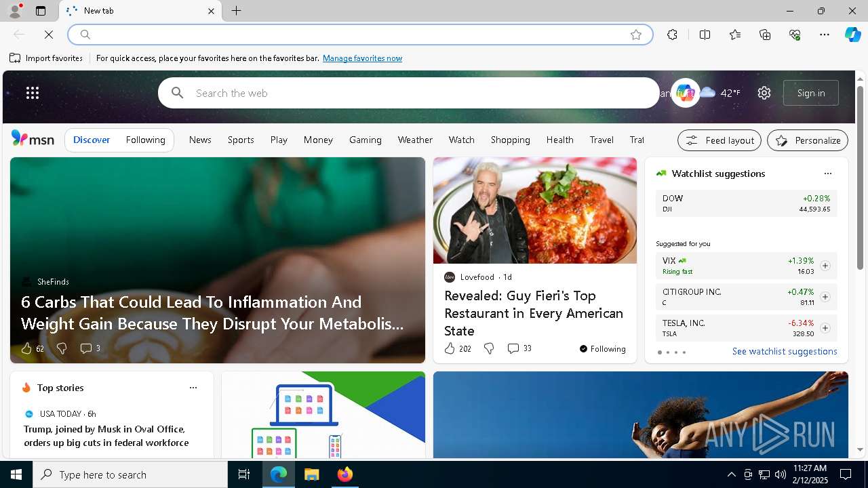Open Guy Fieri's Top Restaurant headline

[534, 313]
